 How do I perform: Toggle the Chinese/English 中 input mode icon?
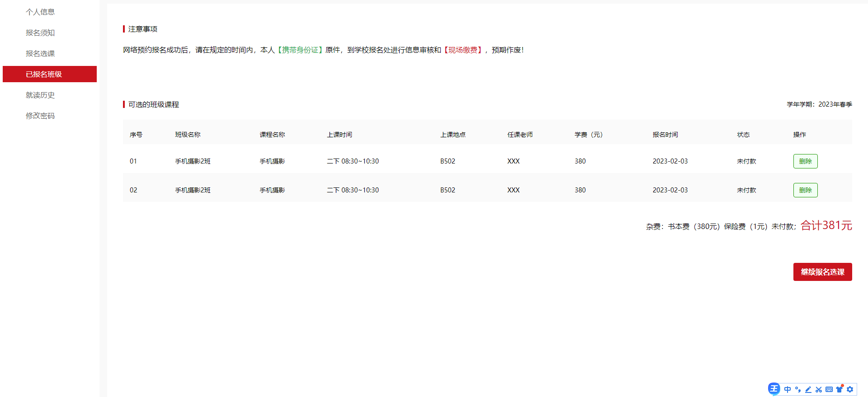(x=788, y=389)
